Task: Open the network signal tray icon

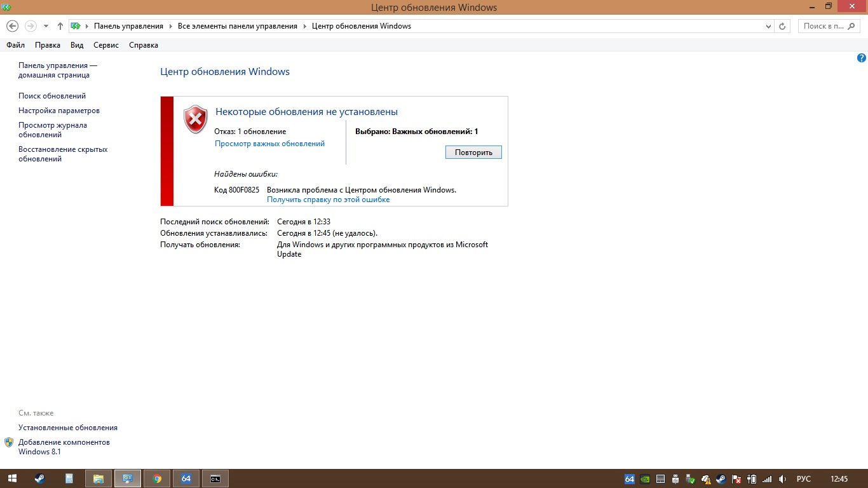Action: [x=767, y=479]
